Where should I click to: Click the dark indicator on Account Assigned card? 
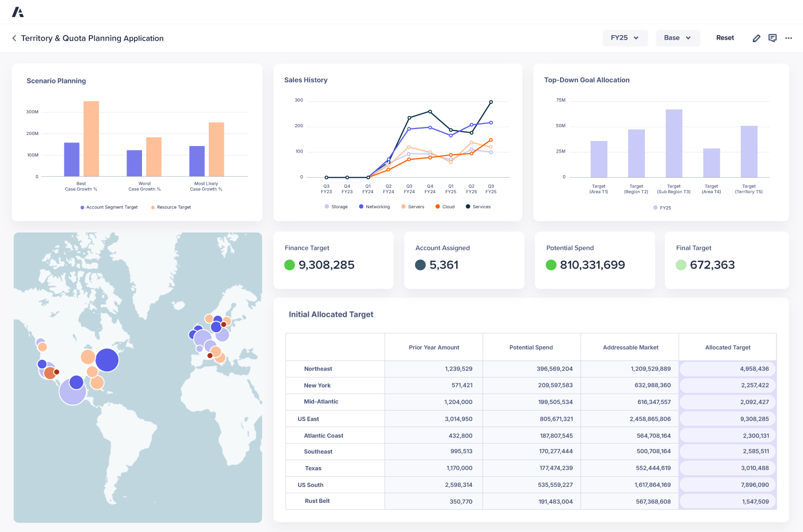point(421,265)
